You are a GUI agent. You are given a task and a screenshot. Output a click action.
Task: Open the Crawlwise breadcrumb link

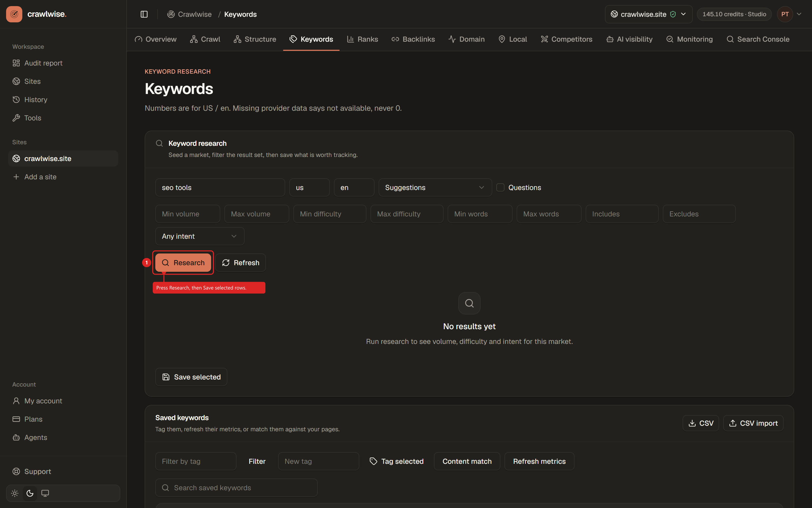point(190,14)
